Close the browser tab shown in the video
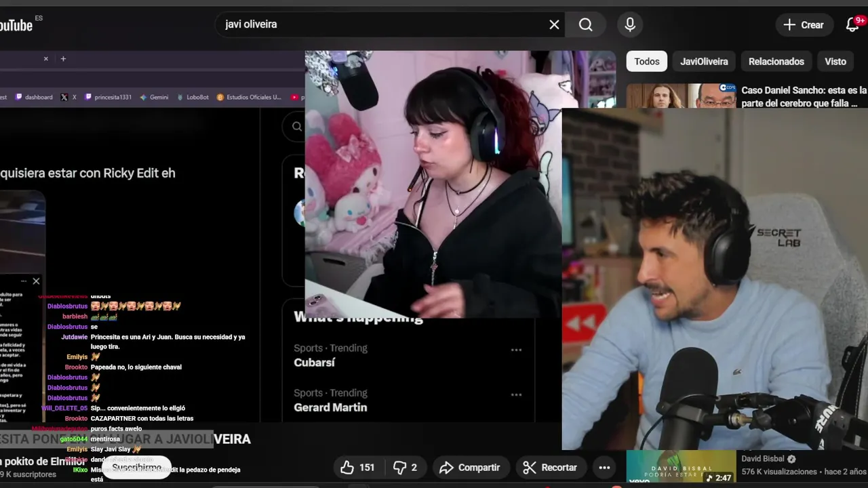The image size is (868, 488). 46,59
